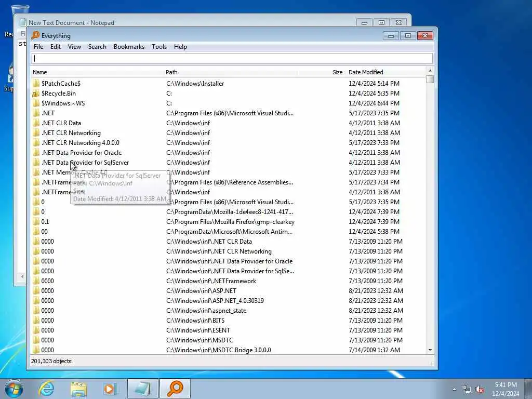
Task: Select the 0.1 folder icon
Action: point(36,221)
